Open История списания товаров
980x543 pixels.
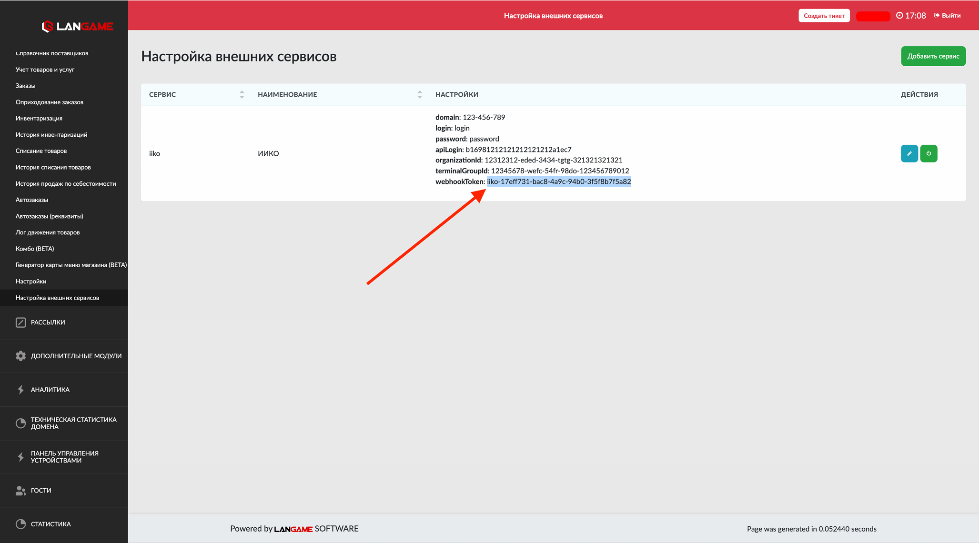(53, 167)
